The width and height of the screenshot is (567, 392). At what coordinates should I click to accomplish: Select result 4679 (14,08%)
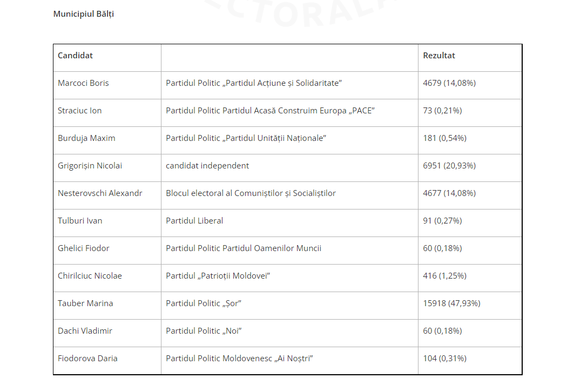449,83
